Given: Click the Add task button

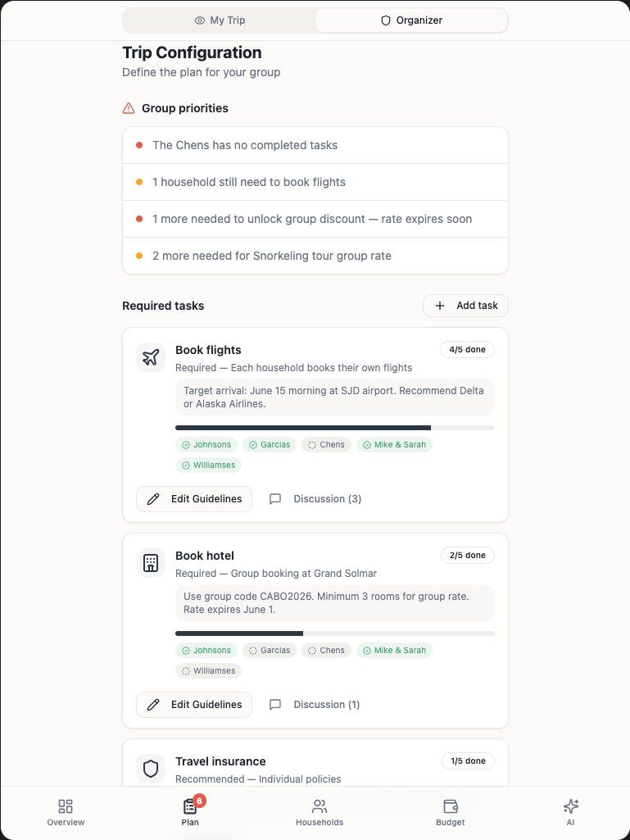Looking at the screenshot, I should tap(465, 306).
